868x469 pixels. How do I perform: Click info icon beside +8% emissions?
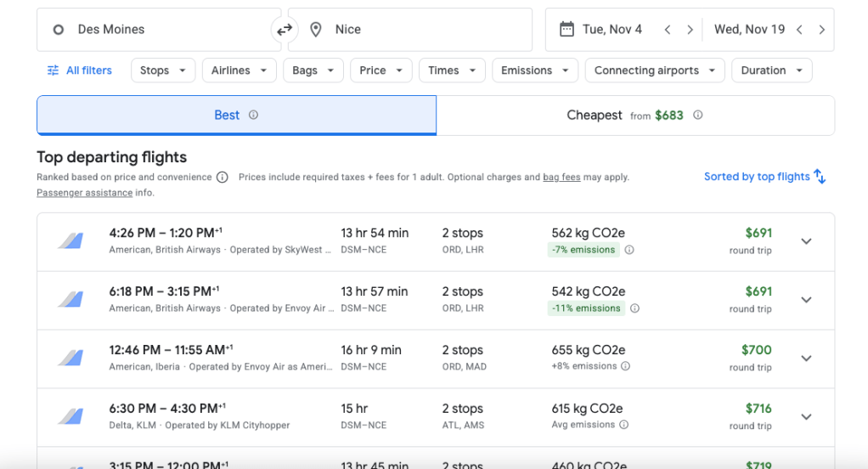point(625,366)
